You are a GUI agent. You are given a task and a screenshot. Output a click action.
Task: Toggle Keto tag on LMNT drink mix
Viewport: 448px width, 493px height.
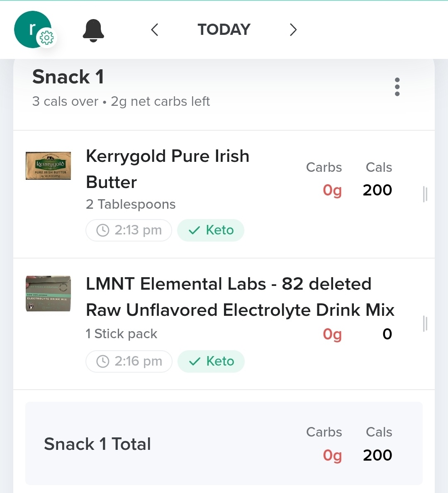[211, 361]
